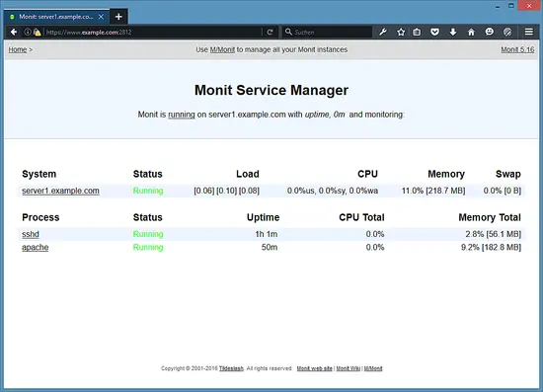543x392 pixels.
Task: Click sshd CPU total 0.0%
Action: (375, 234)
